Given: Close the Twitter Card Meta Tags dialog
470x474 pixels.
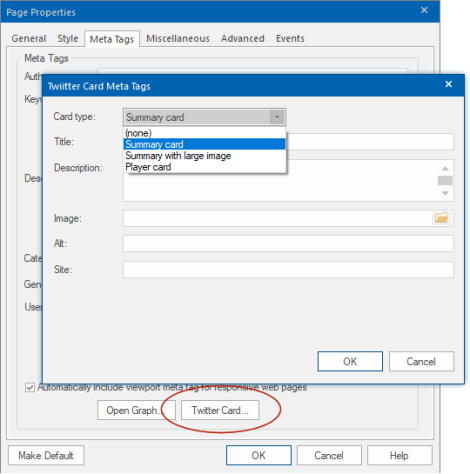Looking at the screenshot, I should pyautogui.click(x=448, y=84).
